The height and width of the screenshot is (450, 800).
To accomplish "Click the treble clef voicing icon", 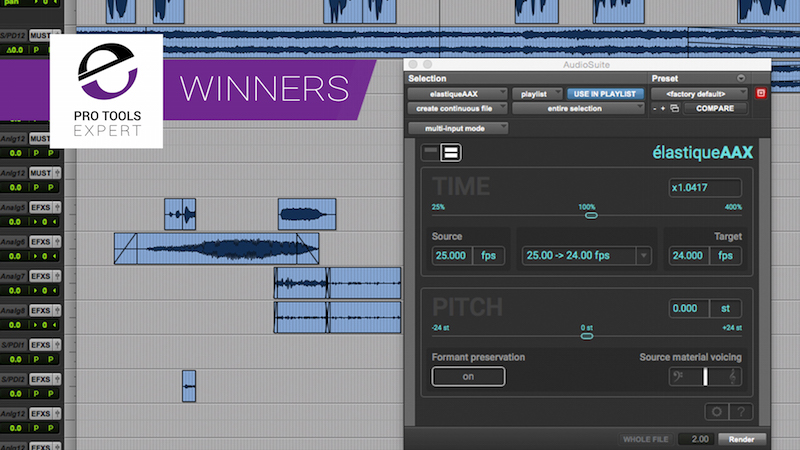I will (732, 377).
